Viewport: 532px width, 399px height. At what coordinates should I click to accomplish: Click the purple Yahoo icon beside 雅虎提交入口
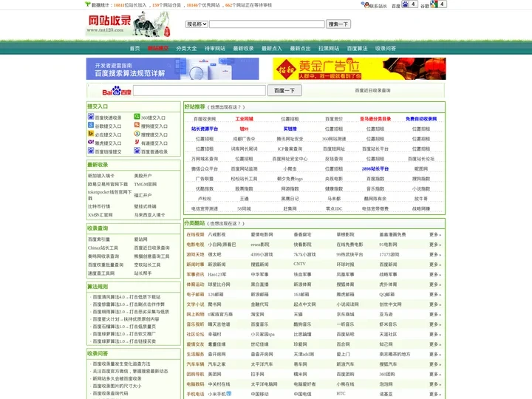(x=91, y=142)
